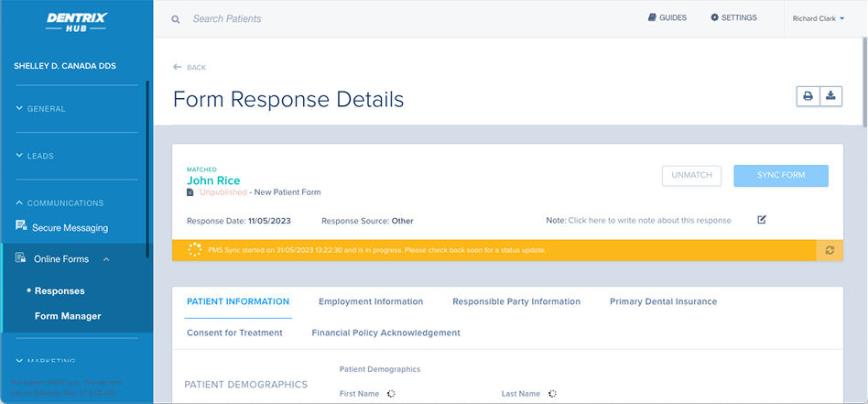Click the BACK link text

pos(197,68)
